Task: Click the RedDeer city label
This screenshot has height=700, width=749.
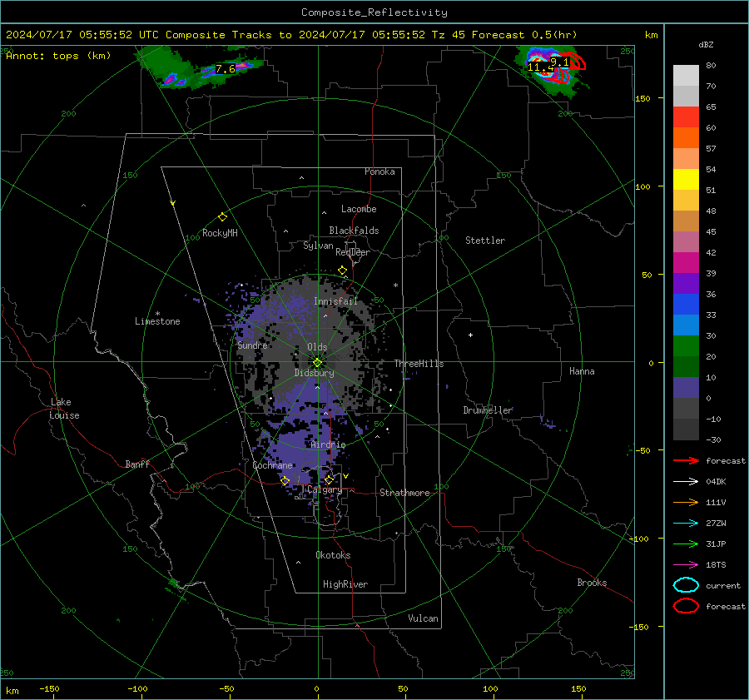Action: [353, 252]
